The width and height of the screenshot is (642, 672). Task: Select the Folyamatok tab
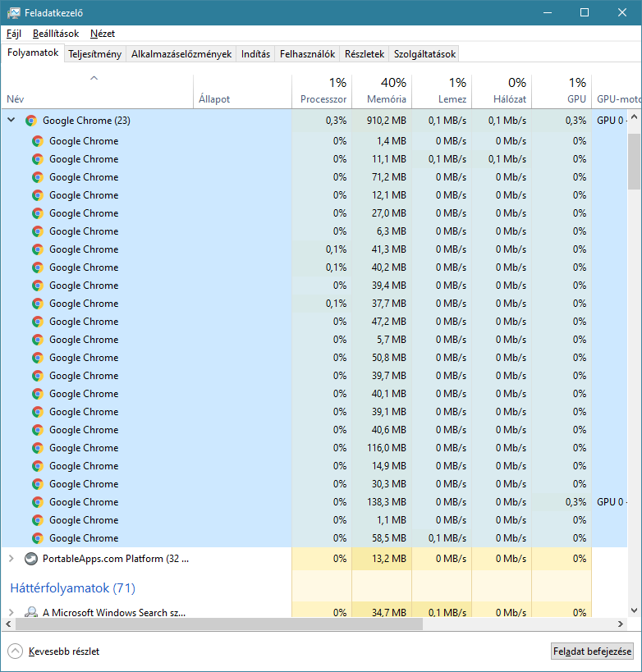(33, 53)
